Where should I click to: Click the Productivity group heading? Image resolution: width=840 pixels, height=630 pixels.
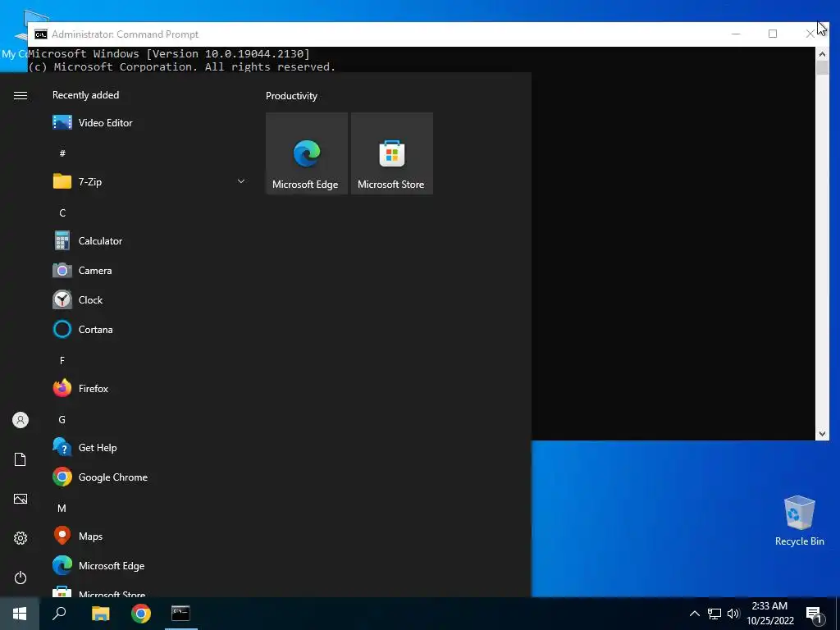(291, 96)
